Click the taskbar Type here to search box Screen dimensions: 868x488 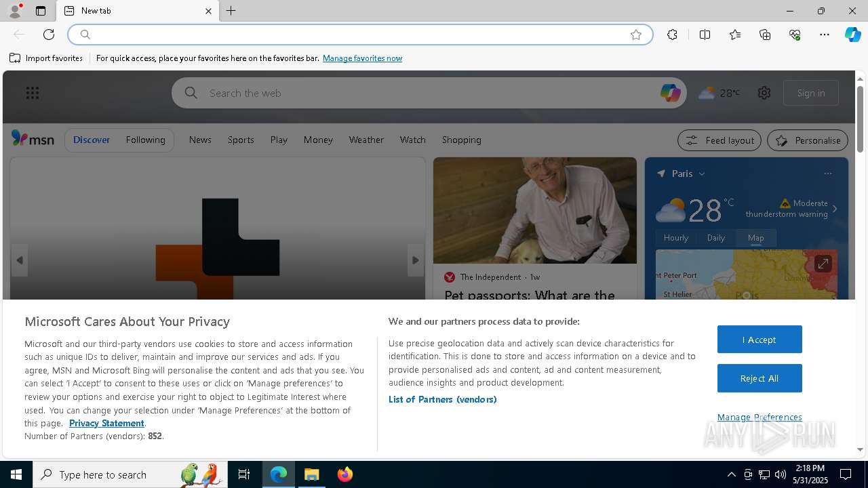click(129, 474)
